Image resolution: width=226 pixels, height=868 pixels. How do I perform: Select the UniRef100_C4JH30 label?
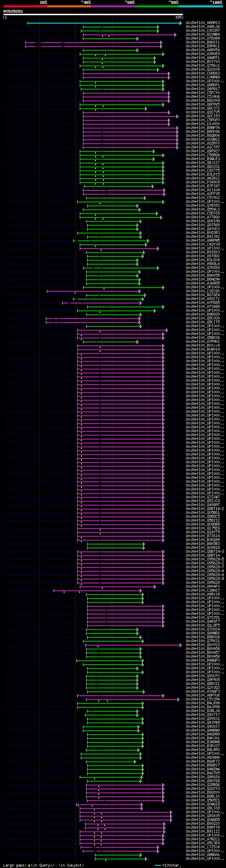203,124
